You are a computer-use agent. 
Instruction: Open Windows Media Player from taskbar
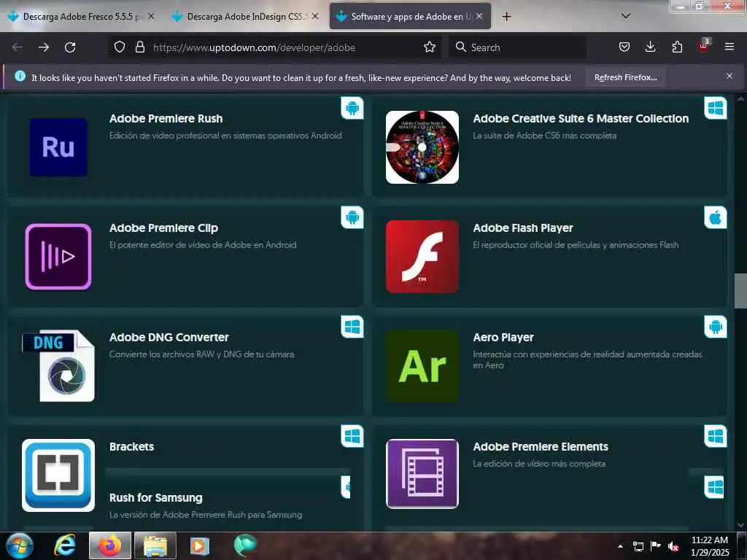(200, 545)
